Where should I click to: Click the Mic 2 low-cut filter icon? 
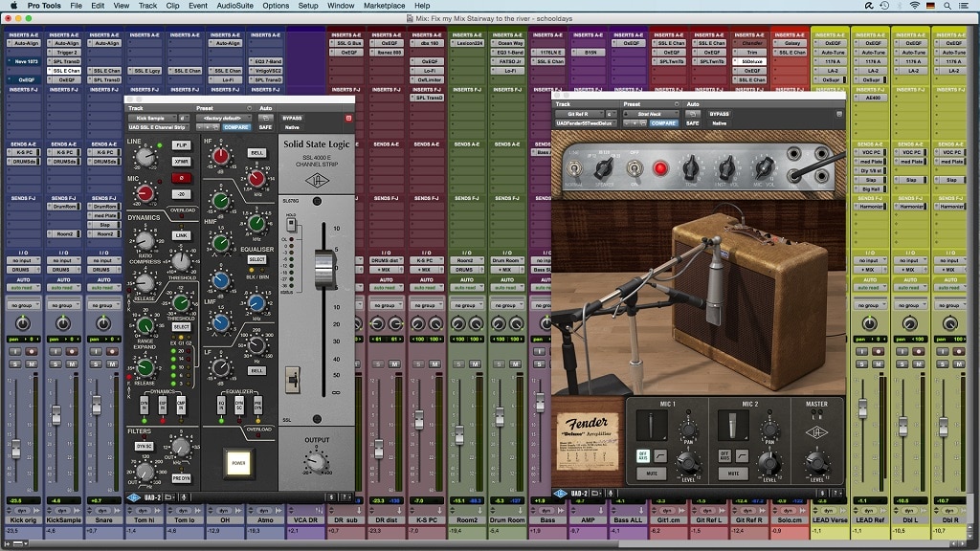(x=742, y=455)
